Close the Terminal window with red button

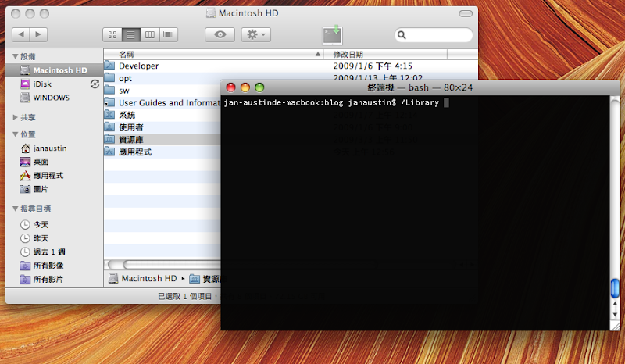[x=230, y=87]
